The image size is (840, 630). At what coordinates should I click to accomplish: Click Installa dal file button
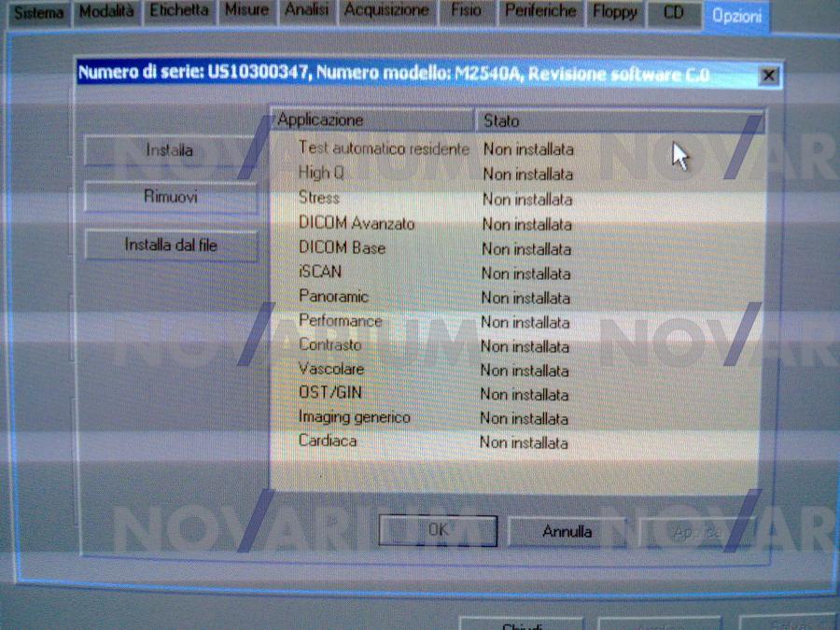tap(171, 245)
